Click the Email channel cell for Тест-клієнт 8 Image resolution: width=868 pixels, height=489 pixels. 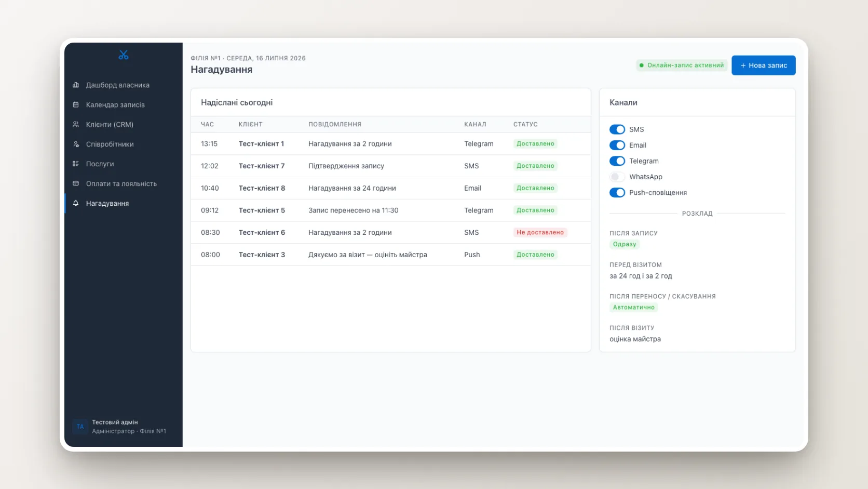472,188
